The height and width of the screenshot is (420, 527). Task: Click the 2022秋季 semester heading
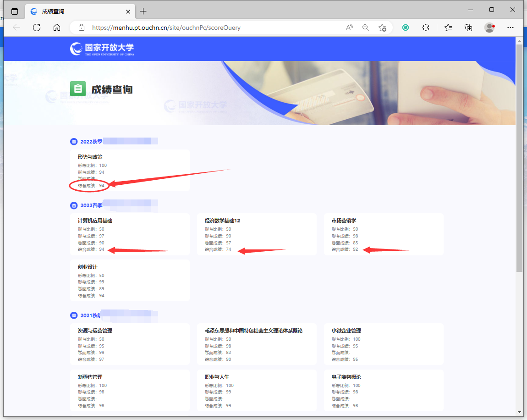(91, 142)
